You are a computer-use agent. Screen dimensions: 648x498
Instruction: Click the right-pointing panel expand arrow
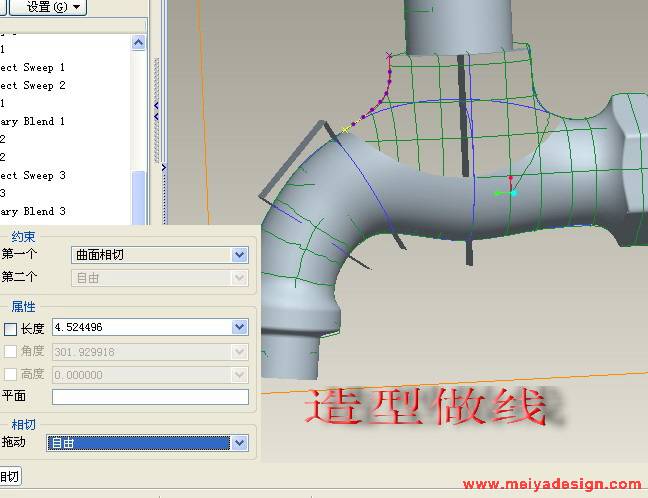click(x=163, y=167)
